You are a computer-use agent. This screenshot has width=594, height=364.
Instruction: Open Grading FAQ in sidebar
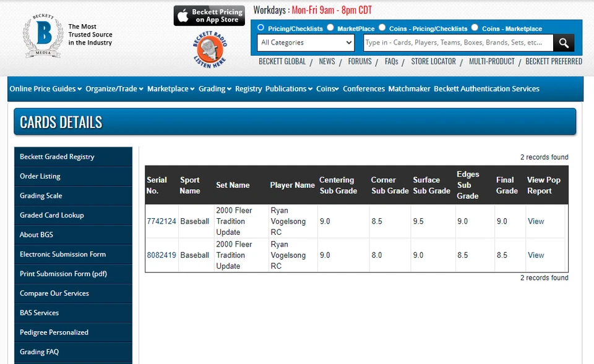pos(73,352)
